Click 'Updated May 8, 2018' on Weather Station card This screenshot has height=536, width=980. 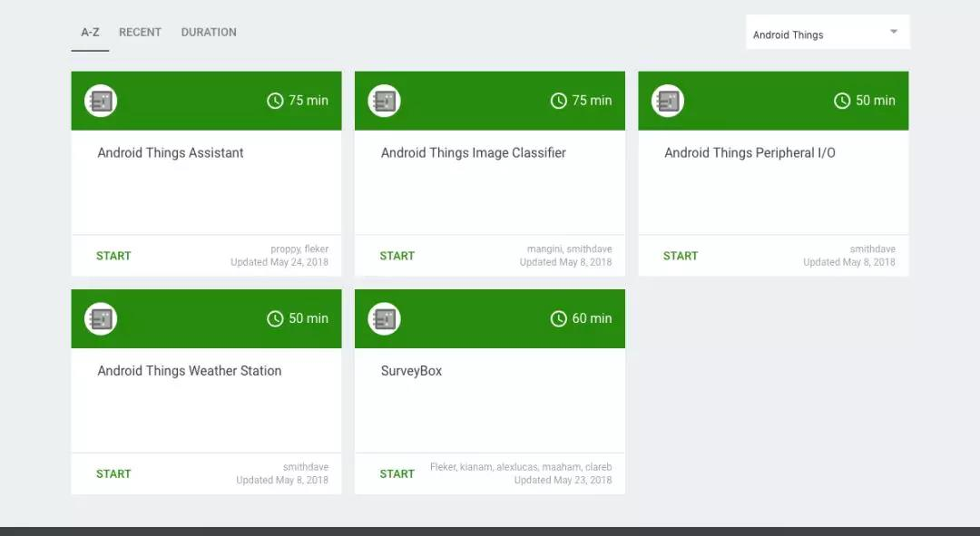[282, 480]
